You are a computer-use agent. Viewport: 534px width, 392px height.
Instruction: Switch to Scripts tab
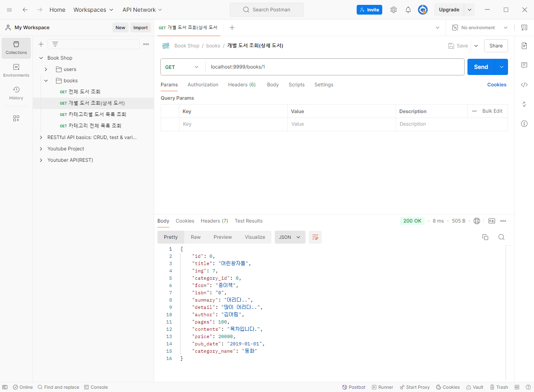297,85
